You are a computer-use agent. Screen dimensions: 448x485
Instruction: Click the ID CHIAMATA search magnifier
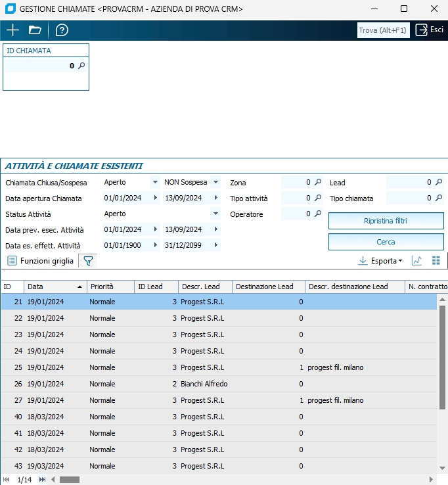[x=81, y=66]
